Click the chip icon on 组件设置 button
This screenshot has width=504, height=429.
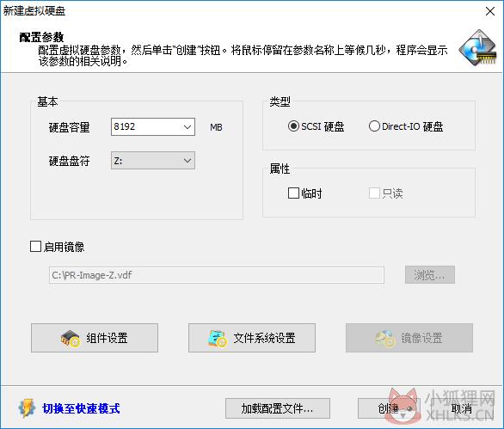70,339
